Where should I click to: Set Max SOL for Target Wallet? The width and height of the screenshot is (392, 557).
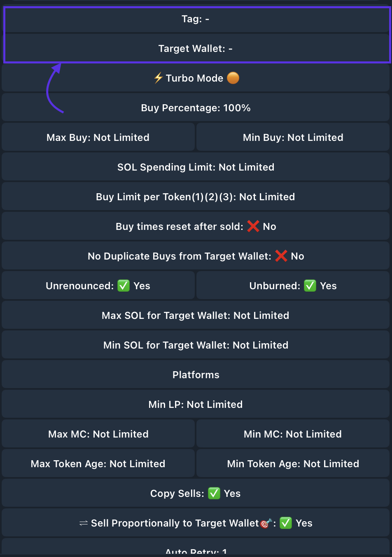196,316
